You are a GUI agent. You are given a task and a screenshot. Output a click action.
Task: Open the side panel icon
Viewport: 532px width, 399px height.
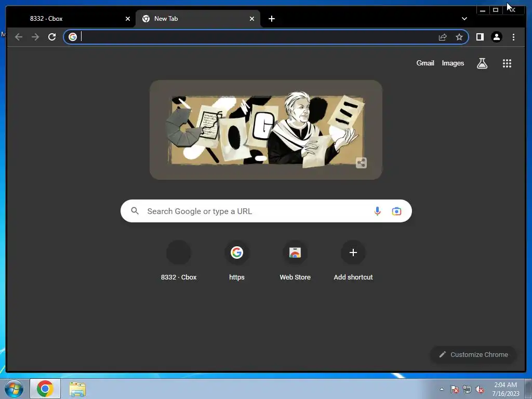pos(480,37)
